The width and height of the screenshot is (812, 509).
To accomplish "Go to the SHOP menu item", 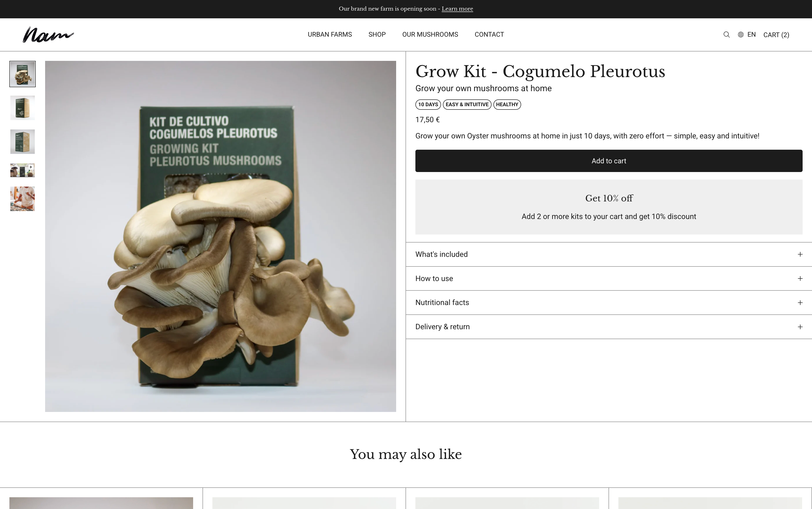I will coord(377,35).
